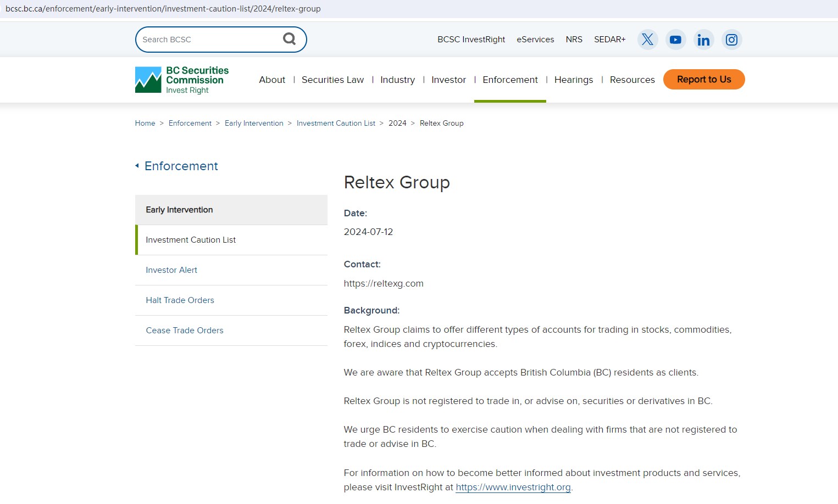
Task: Type in the Search BCSC field
Action: [x=209, y=40]
